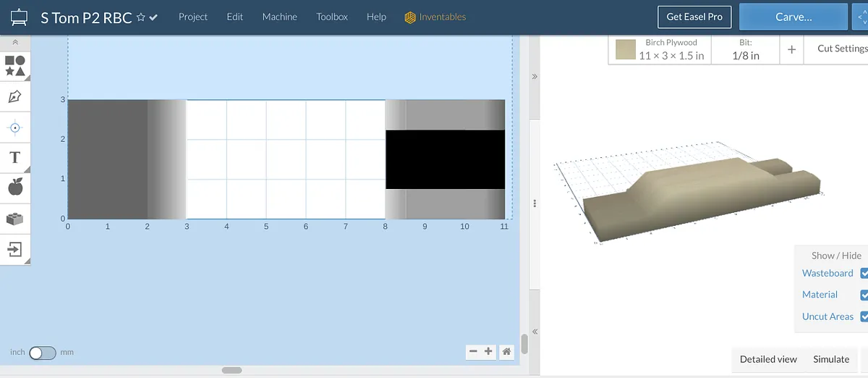Click the home reset view icon
This screenshot has width=868, height=378.
tap(507, 352)
